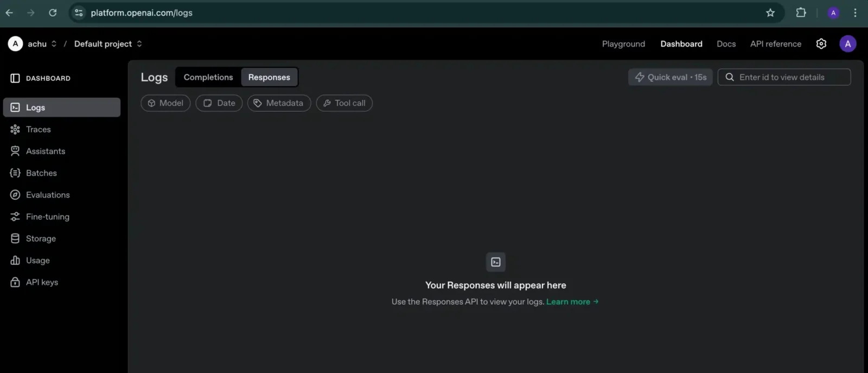Open the Chrome profile avatar in toolbar
Image resolution: width=868 pixels, height=373 pixels.
coord(834,12)
